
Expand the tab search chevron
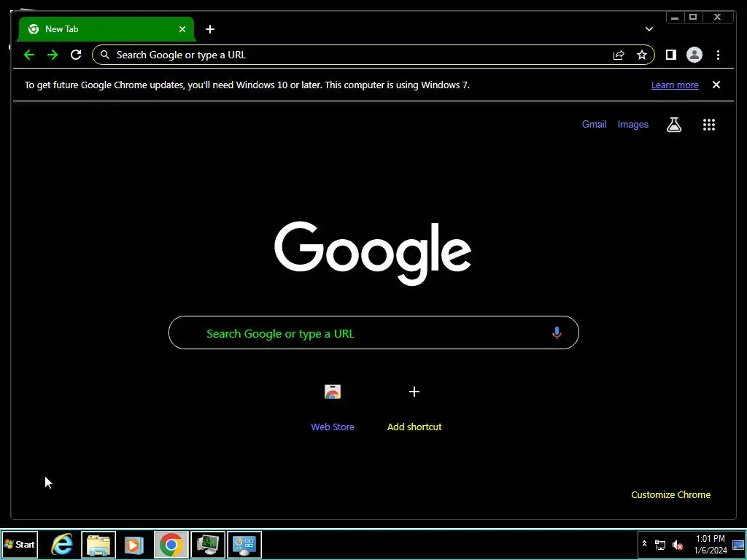point(649,29)
